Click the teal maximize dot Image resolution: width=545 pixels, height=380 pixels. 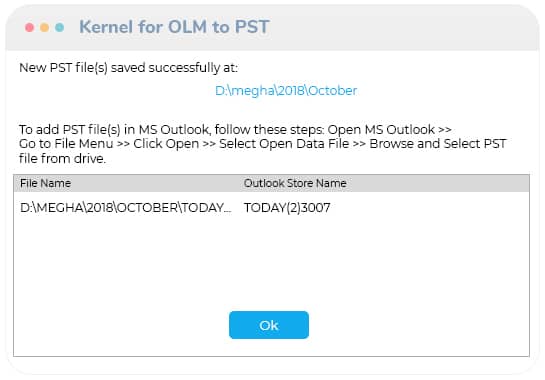click(x=59, y=27)
